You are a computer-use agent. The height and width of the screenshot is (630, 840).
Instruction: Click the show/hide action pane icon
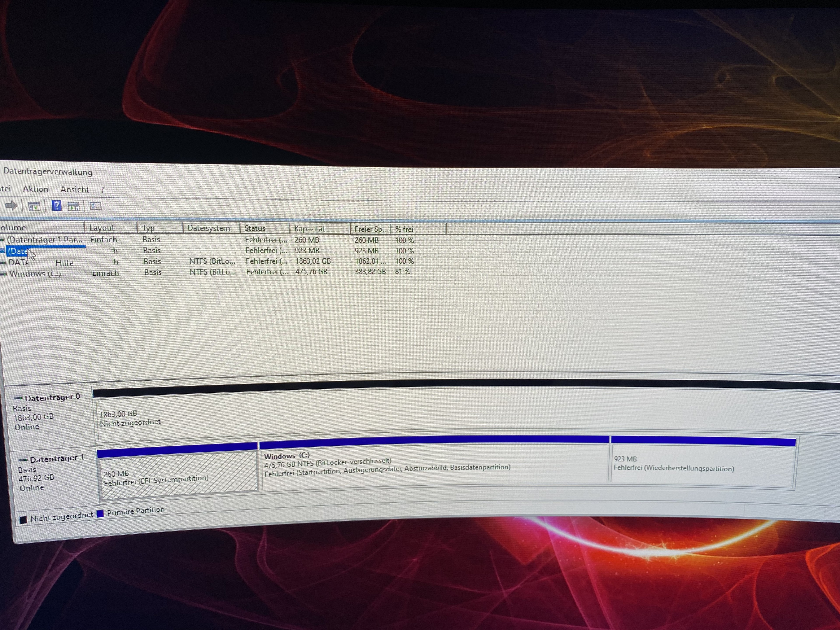(73, 206)
